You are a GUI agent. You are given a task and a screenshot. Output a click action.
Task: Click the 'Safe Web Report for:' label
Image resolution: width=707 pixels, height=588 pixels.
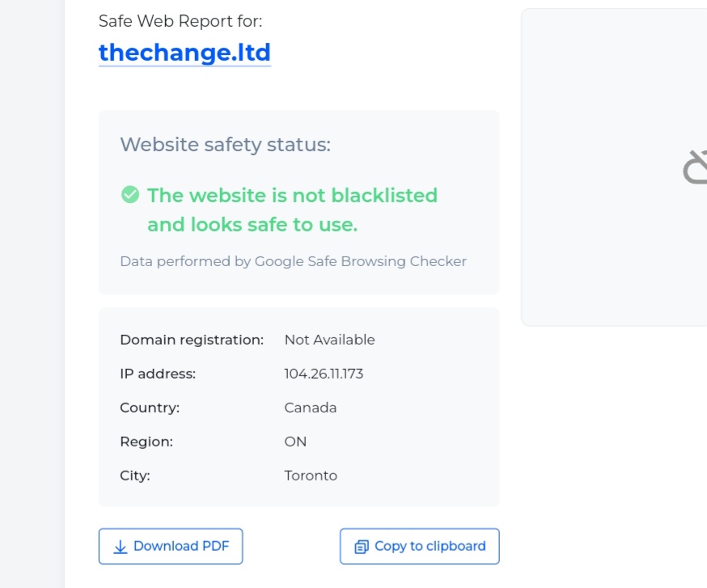tap(180, 21)
